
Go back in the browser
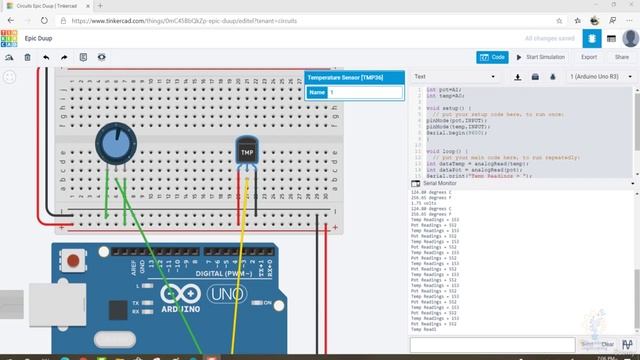(11, 20)
